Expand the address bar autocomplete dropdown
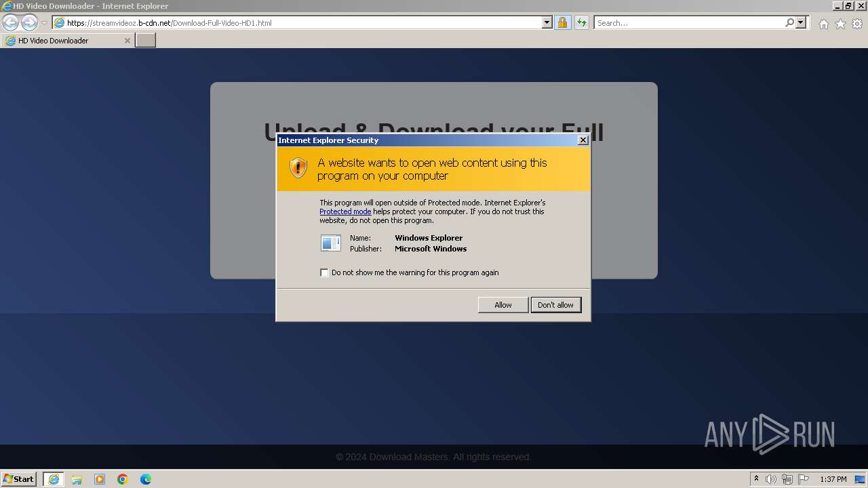Viewport: 868px width, 488px height. [x=547, y=23]
